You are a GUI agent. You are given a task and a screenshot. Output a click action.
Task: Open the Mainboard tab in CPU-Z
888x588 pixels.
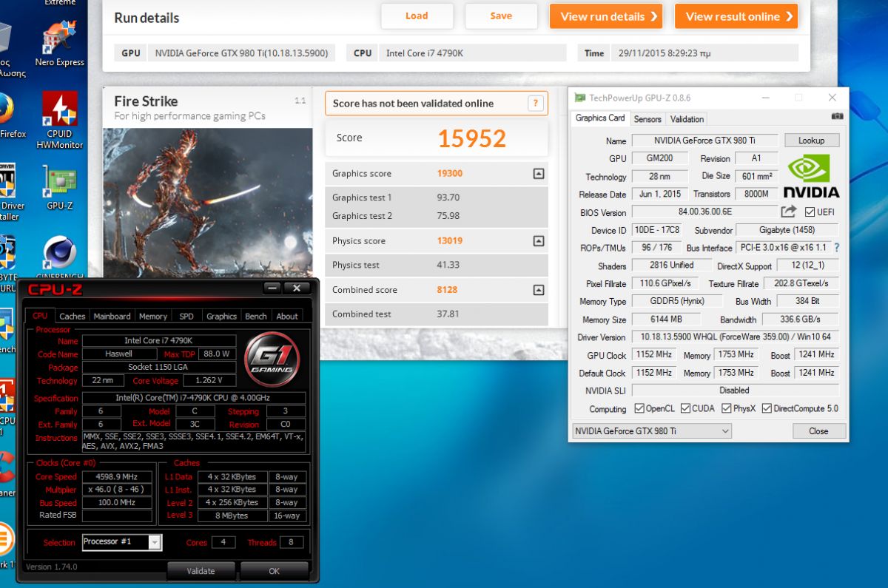112,316
